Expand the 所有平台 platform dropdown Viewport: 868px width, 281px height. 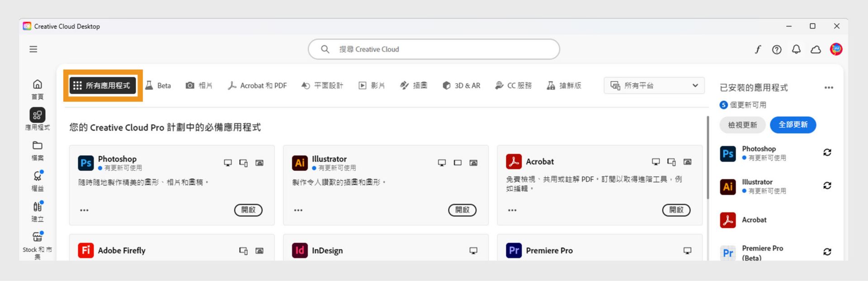(x=654, y=86)
